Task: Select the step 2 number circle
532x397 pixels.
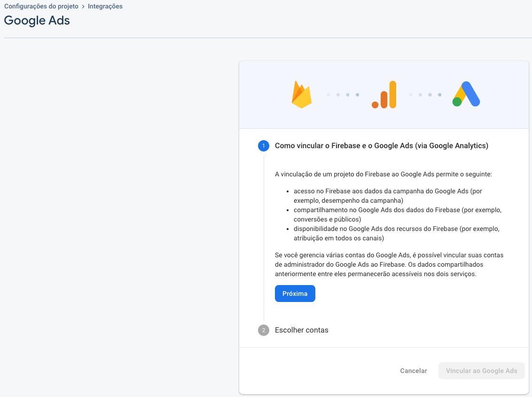Action: coord(264,330)
